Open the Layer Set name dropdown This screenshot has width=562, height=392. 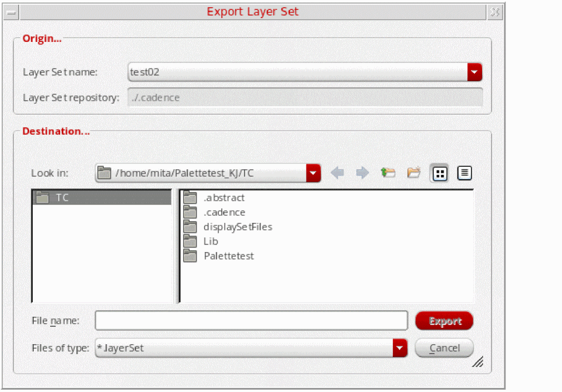pos(474,72)
